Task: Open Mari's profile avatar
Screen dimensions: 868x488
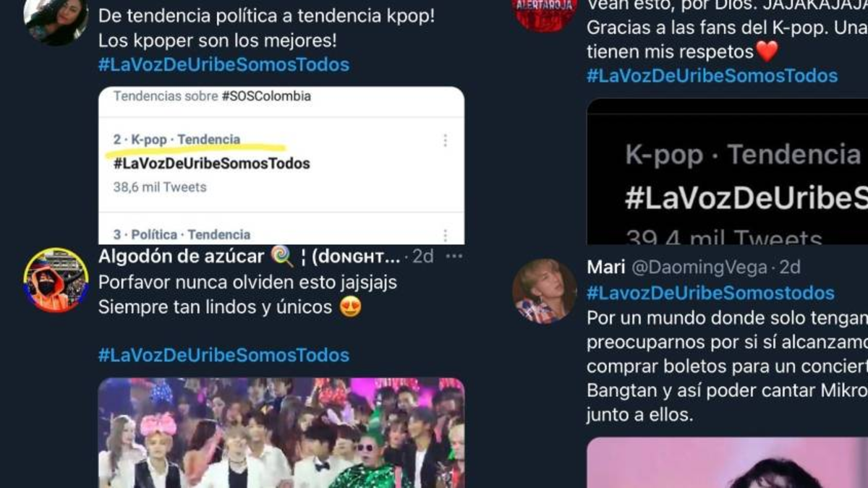Action: point(545,291)
